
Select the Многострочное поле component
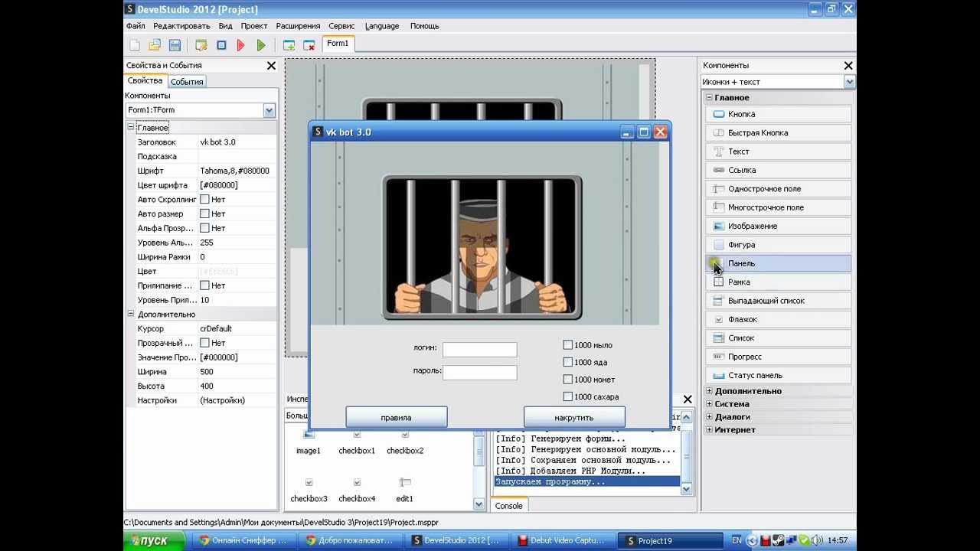pos(778,207)
